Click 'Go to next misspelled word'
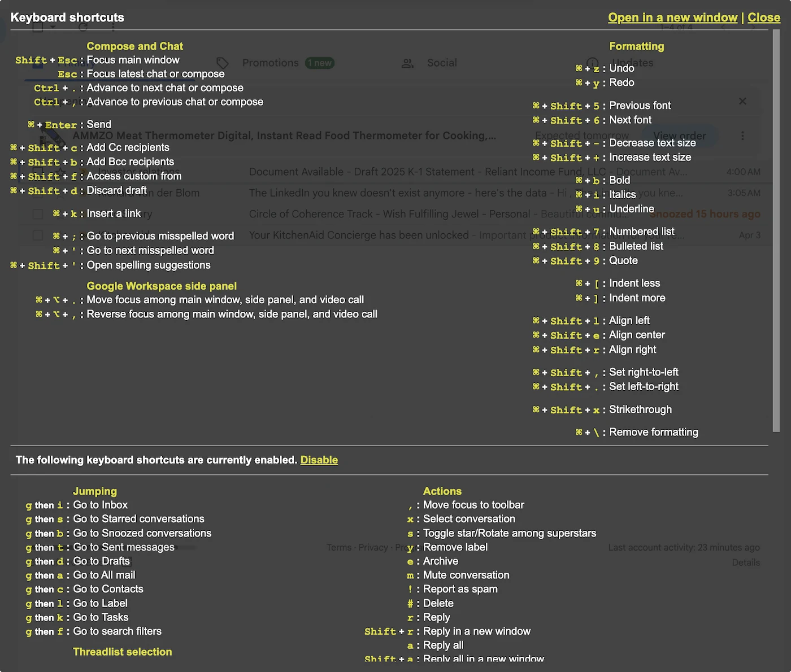Image resolution: width=791 pixels, height=672 pixels. click(150, 250)
